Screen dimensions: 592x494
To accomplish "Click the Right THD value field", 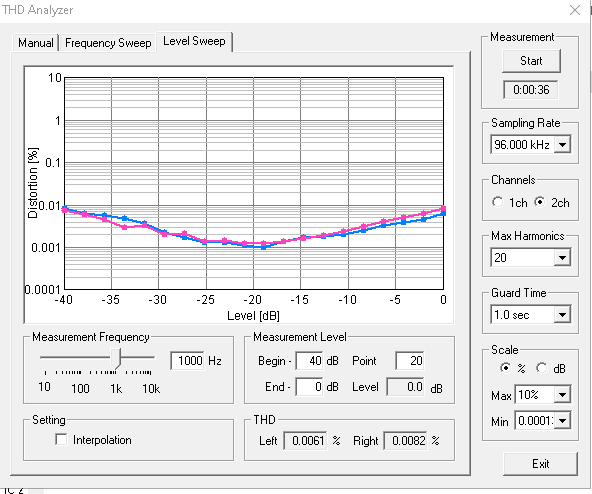I will (x=405, y=440).
